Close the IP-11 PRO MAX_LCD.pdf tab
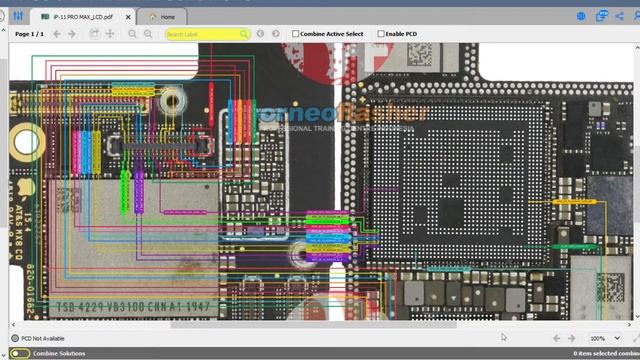Viewport: 640px width, 360px height. (x=128, y=17)
